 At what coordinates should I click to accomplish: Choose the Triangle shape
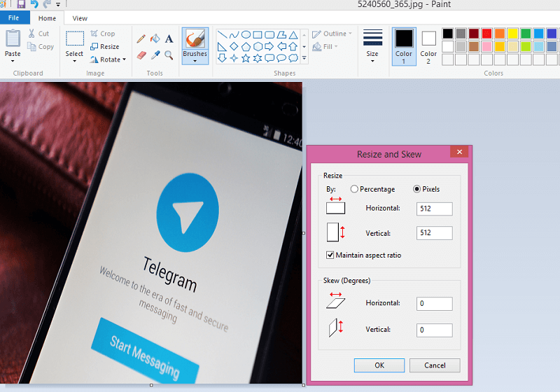pyautogui.click(x=293, y=34)
